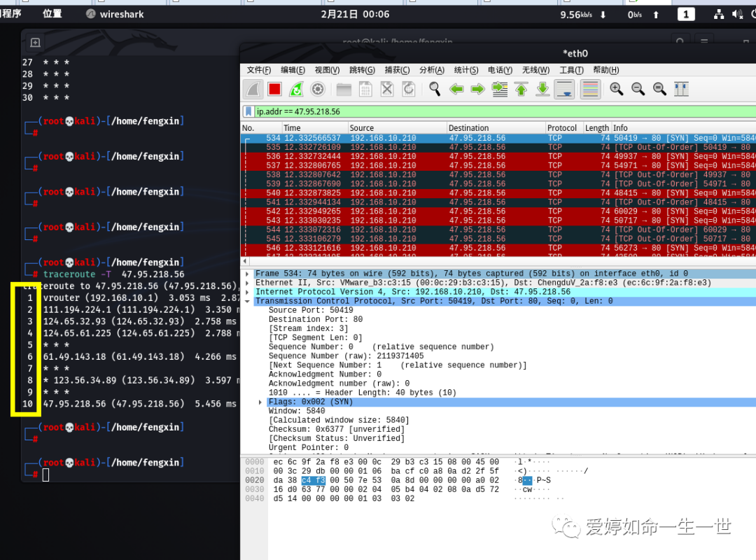Click the red Stop capture button
Screen dimensions: 756x560
click(x=274, y=89)
